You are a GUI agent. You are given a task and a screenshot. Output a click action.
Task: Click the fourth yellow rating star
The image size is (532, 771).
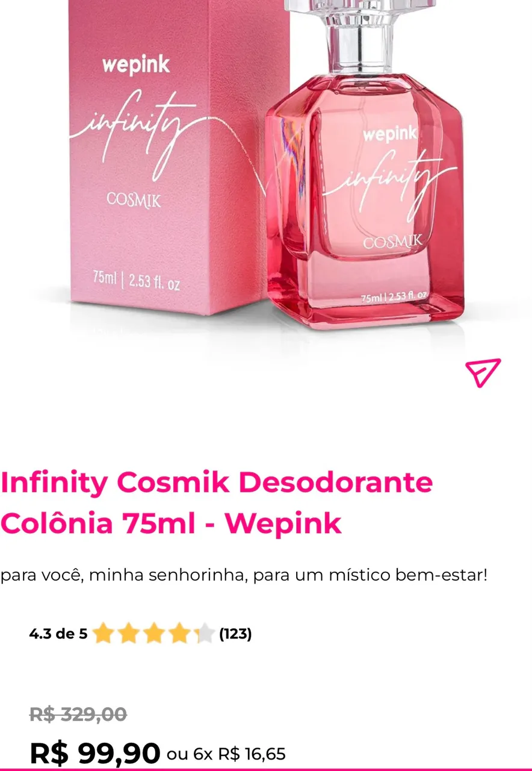pos(179,634)
